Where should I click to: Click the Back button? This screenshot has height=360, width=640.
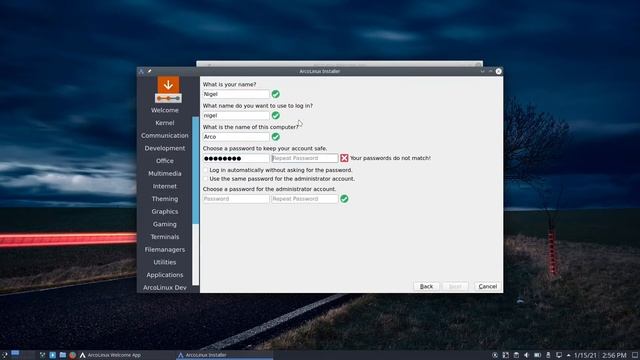pos(426,287)
